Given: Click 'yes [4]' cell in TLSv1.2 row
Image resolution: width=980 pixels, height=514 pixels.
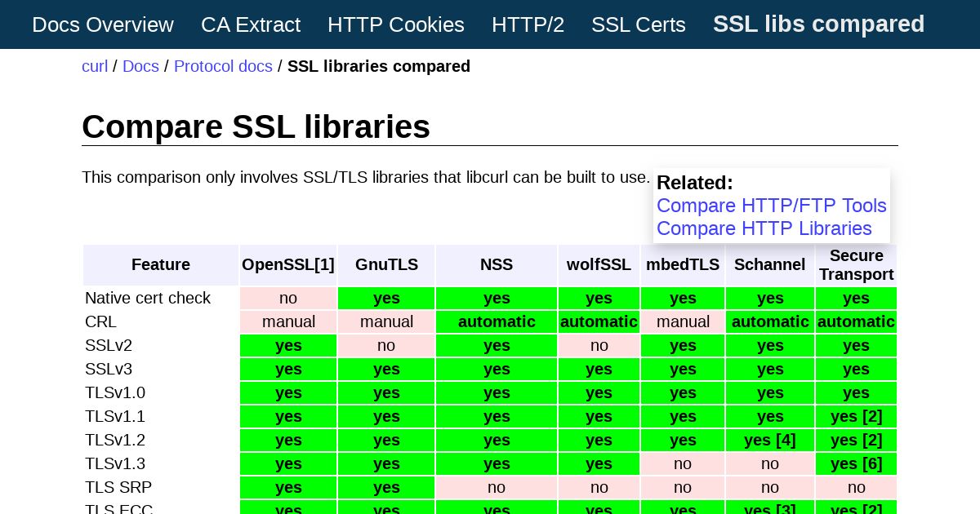Looking at the screenshot, I should tap(770, 440).
